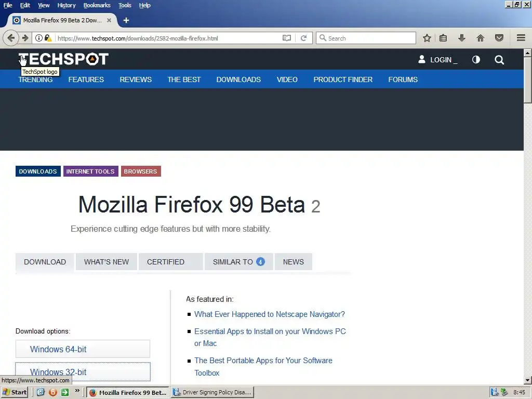Click the LOGIN text link
This screenshot has height=399, width=532.
click(x=441, y=60)
